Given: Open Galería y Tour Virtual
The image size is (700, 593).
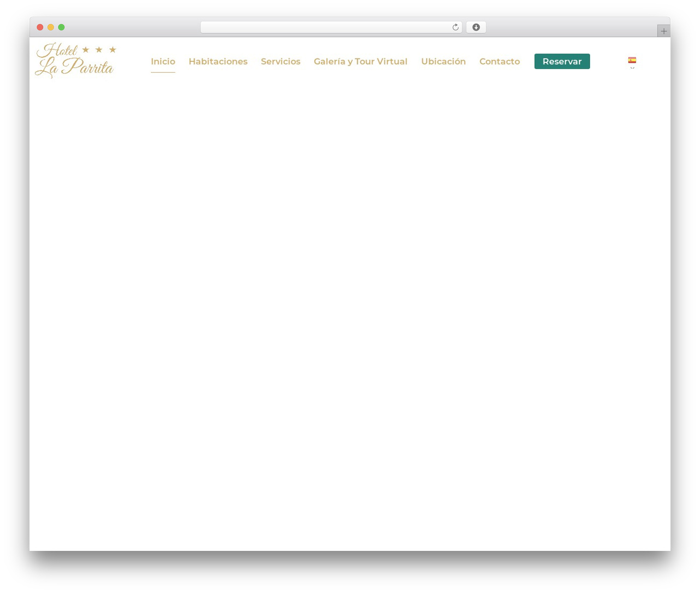Looking at the screenshot, I should (x=360, y=61).
